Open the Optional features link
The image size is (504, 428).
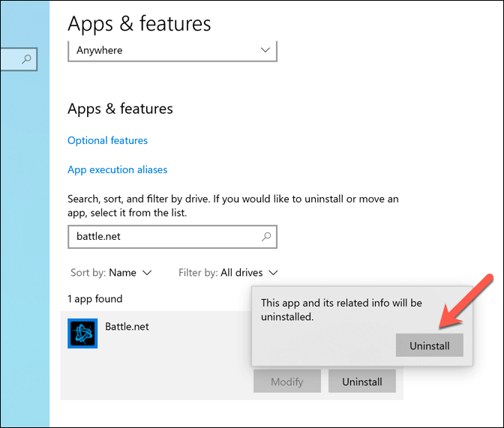(107, 140)
